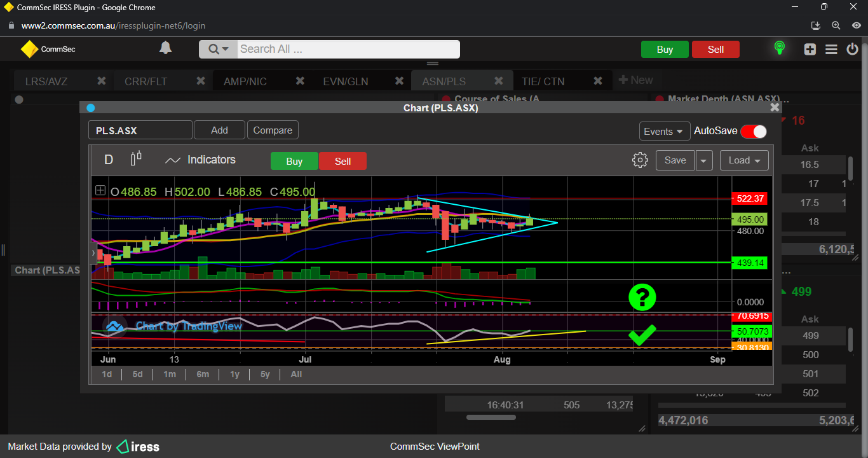868x458 pixels.
Task: Switch to the EVN/GLN tab
Action: click(x=346, y=81)
